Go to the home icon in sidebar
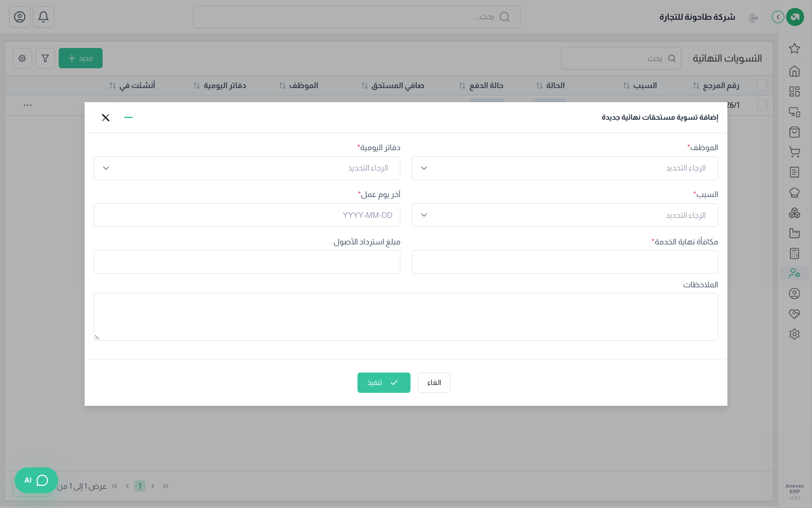This screenshot has width=812, height=508. pos(795,71)
